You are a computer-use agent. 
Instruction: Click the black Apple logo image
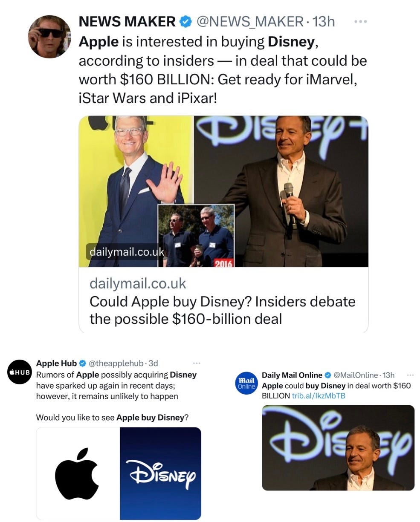click(x=78, y=473)
